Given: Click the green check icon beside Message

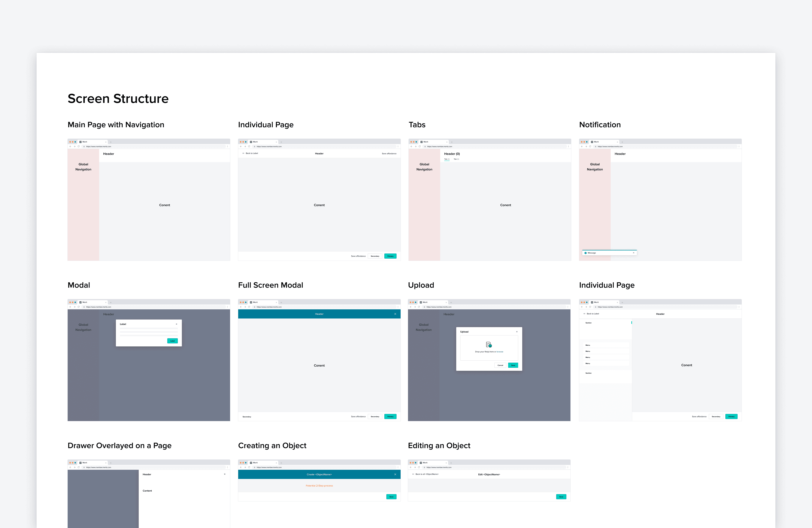Looking at the screenshot, I should [585, 253].
